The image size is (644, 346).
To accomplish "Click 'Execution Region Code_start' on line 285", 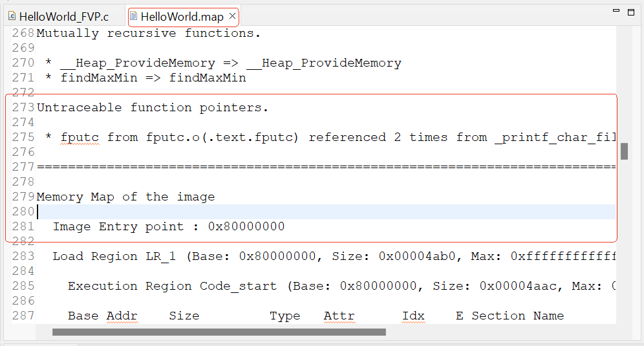I will [x=175, y=286].
